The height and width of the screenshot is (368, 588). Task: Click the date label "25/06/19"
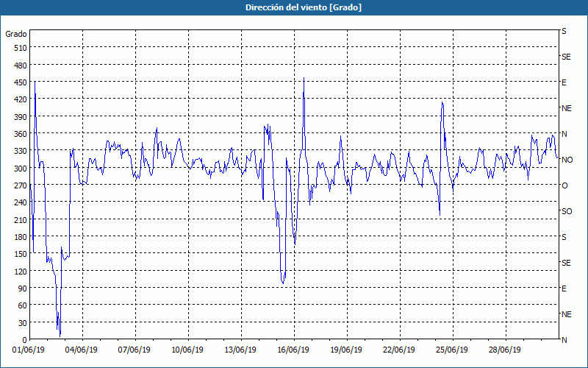(452, 350)
